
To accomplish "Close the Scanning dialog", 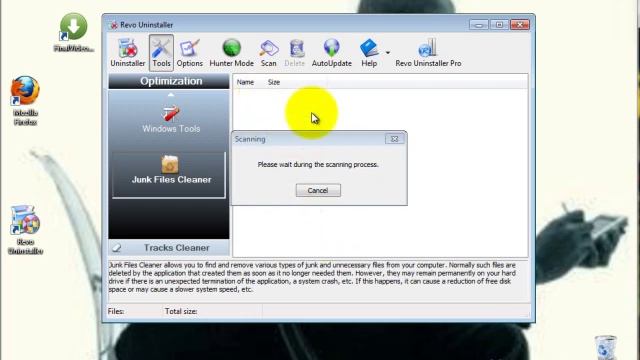I will point(394,139).
